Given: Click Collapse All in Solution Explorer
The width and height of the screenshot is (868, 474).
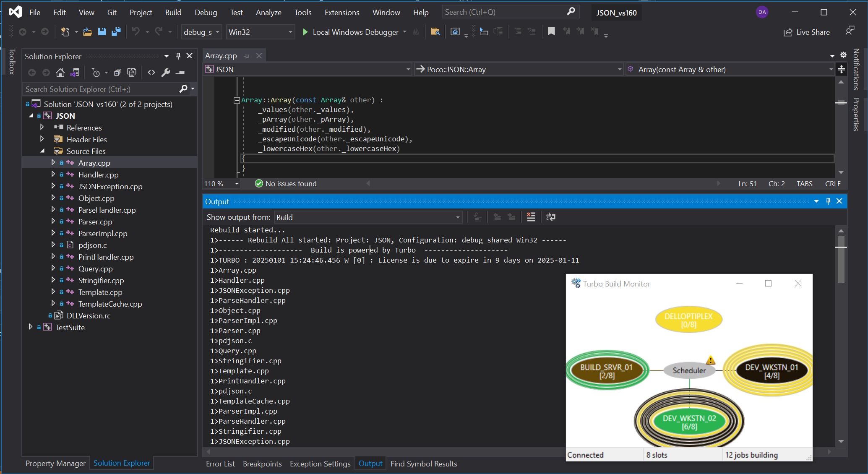Looking at the screenshot, I should (x=118, y=73).
